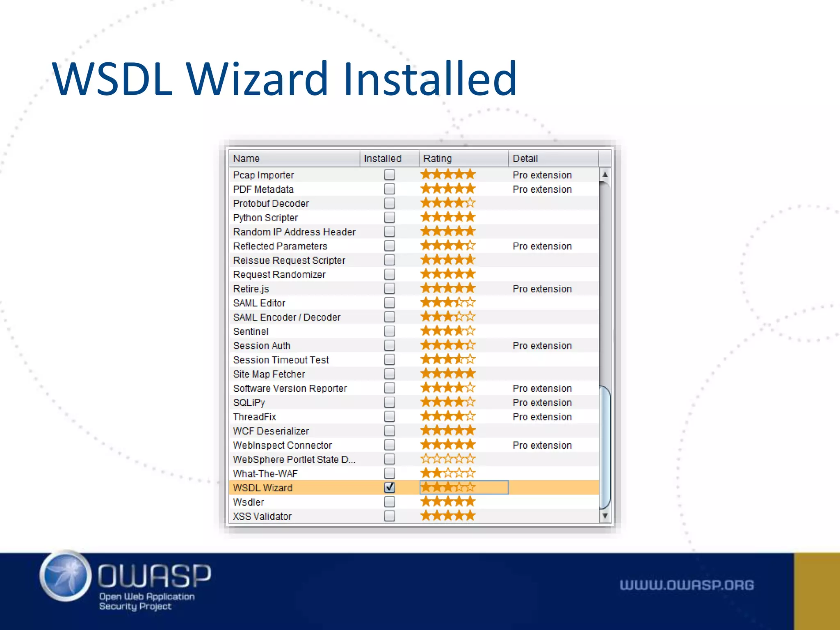The image size is (840, 630).
Task: Sort the table by Name column header
Action: [294, 158]
